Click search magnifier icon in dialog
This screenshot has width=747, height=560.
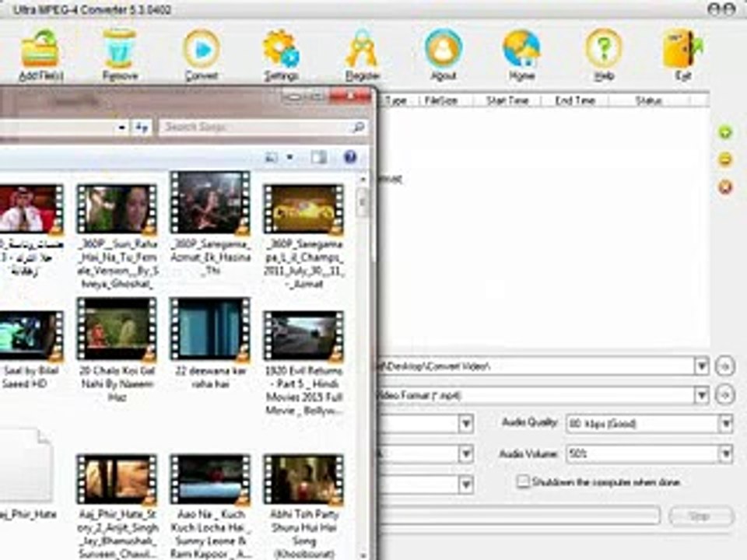(x=358, y=127)
